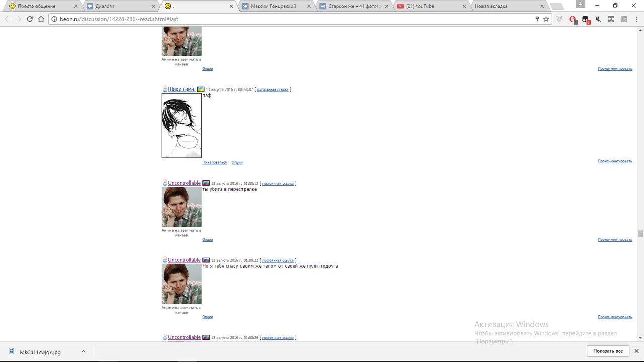
Task: Click Прокомментировать next to ты убита post
Action: click(x=615, y=240)
